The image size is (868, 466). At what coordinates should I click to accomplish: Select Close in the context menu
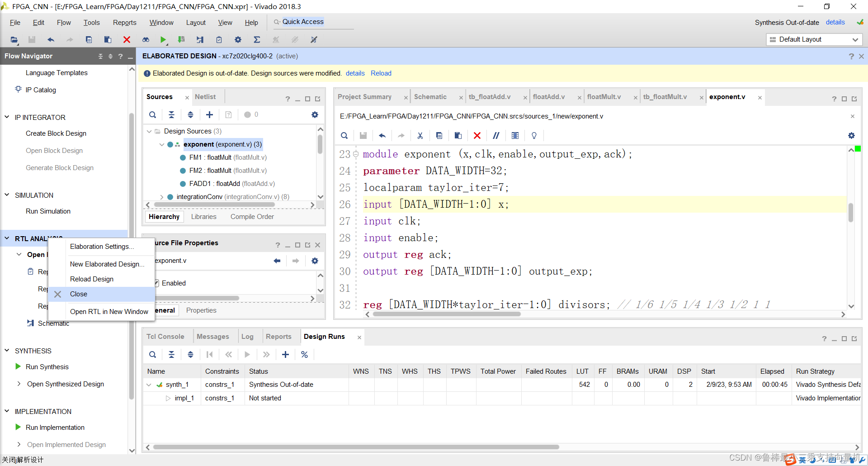click(x=102, y=294)
